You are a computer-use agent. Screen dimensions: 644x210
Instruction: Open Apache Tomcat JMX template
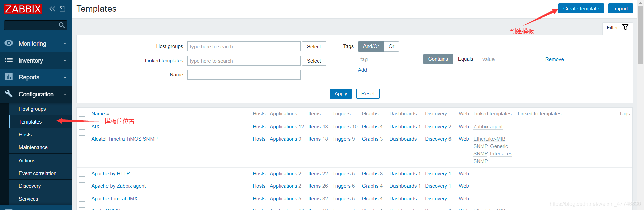tap(115, 199)
